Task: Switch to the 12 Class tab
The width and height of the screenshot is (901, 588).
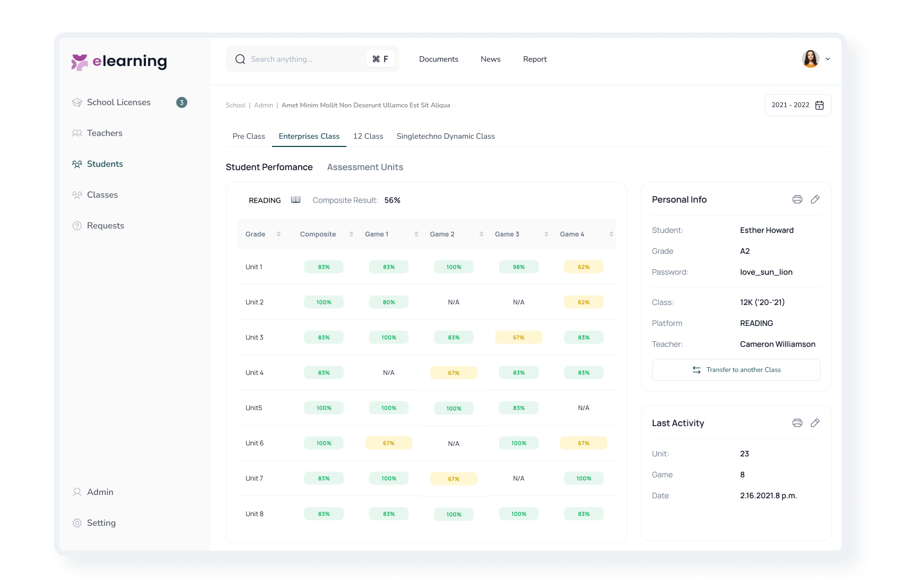Action: pos(368,136)
